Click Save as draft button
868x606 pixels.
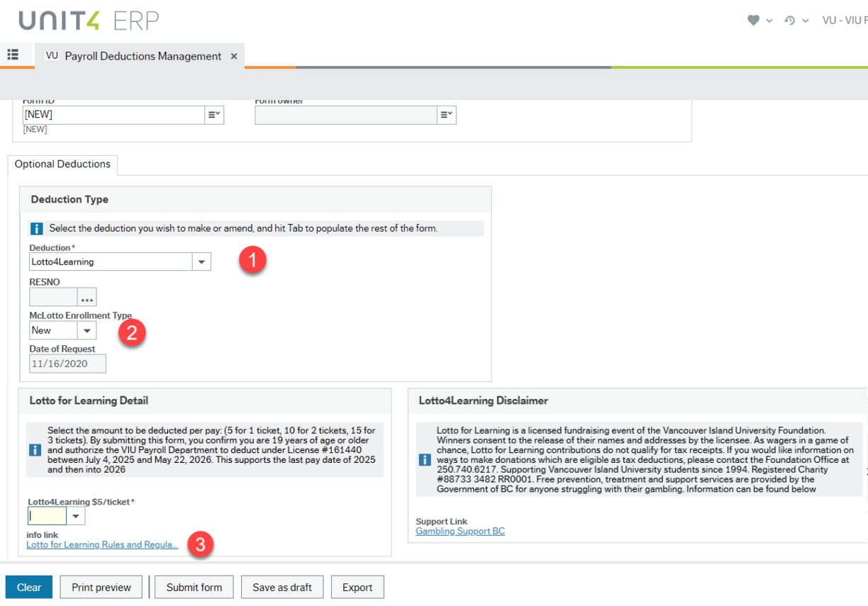pos(282,587)
